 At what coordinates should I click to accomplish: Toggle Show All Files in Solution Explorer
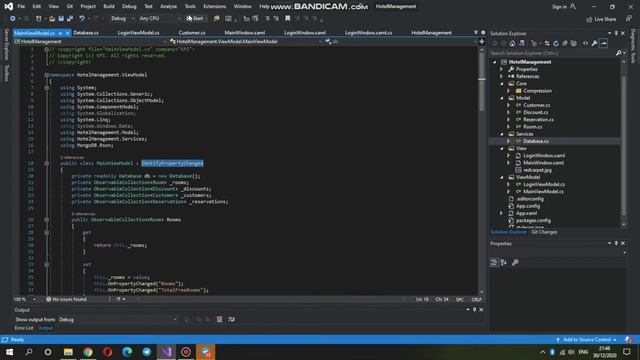point(574,43)
